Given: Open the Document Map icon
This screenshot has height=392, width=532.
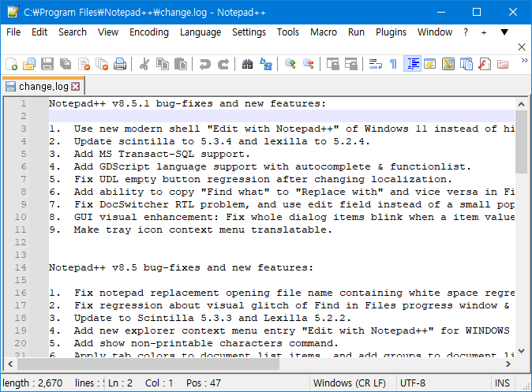Looking at the screenshot, I should coord(448,64).
